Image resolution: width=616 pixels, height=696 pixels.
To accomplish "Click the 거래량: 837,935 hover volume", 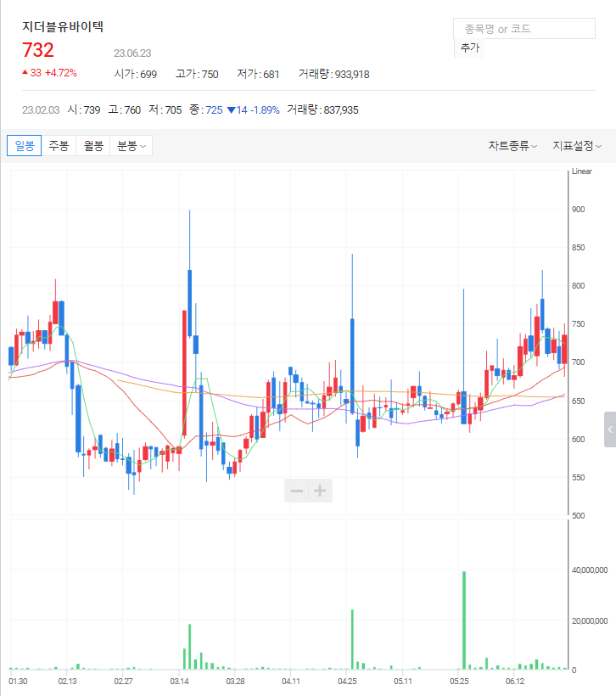I will coord(322,109).
